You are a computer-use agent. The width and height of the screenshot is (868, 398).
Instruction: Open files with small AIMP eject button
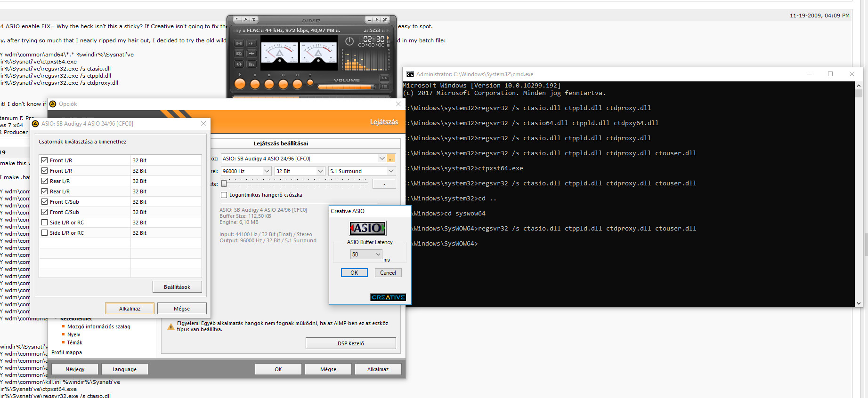(x=310, y=82)
